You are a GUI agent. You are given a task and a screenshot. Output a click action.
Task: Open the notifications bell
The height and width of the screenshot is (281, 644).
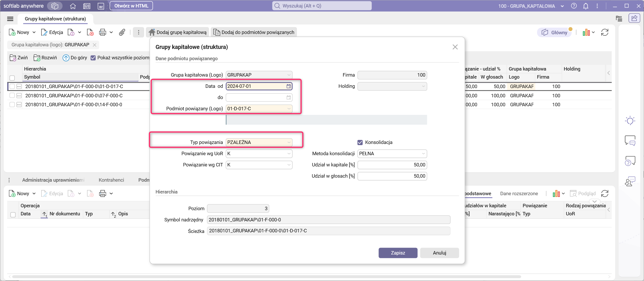(586, 6)
